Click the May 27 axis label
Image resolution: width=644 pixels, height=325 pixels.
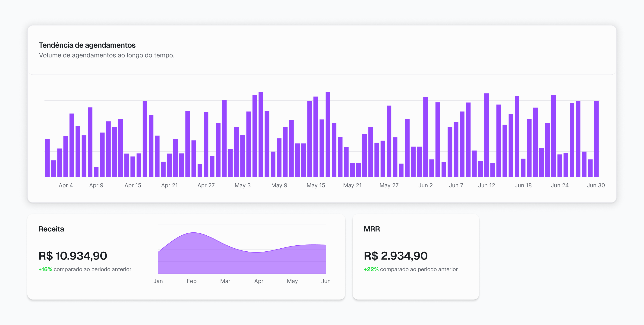(389, 185)
